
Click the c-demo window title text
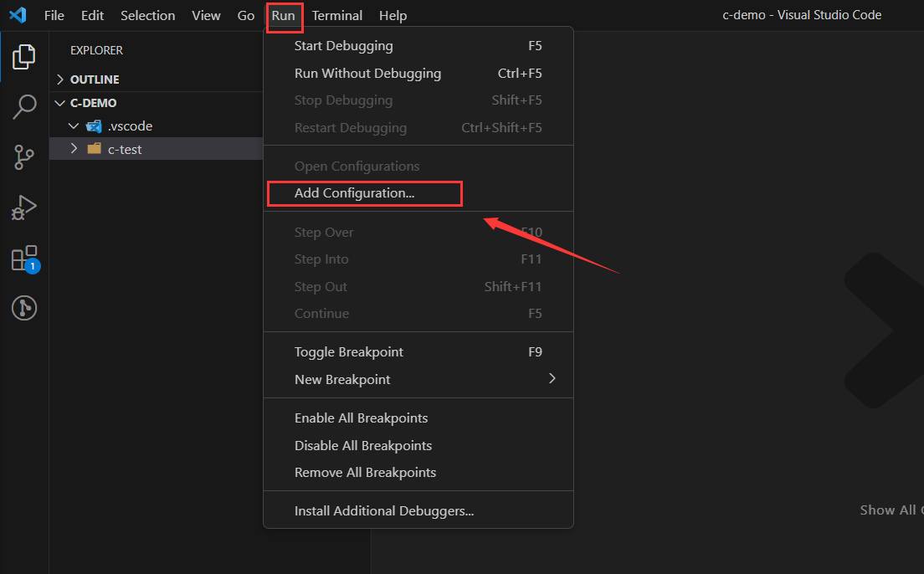coord(802,15)
